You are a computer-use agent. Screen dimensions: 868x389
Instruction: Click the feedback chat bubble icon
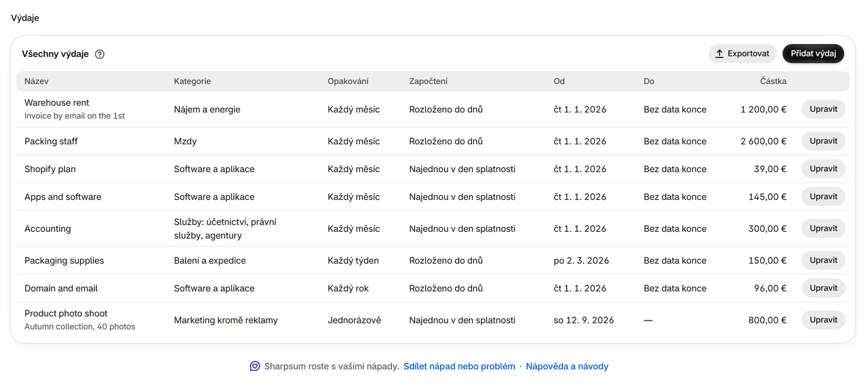pyautogui.click(x=255, y=366)
